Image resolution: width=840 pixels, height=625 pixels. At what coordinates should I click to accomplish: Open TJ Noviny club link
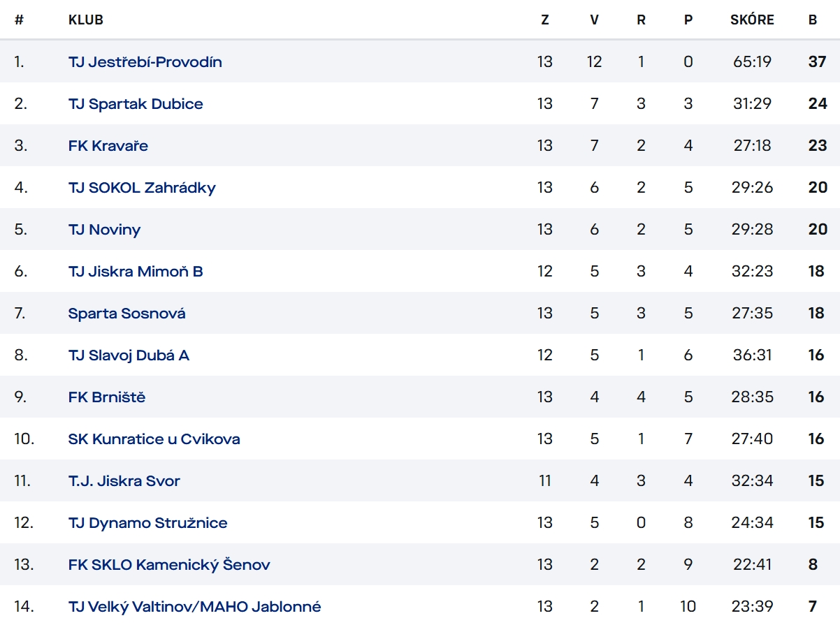pos(104,229)
